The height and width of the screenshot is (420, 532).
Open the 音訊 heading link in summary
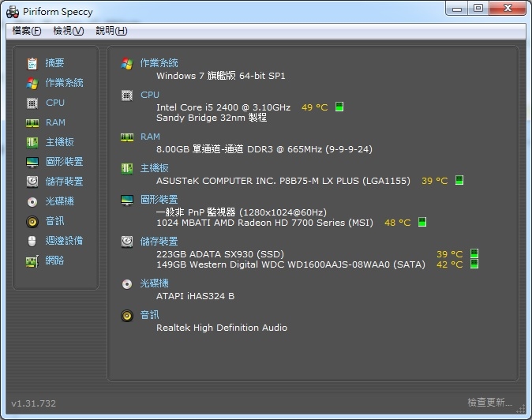150,315
